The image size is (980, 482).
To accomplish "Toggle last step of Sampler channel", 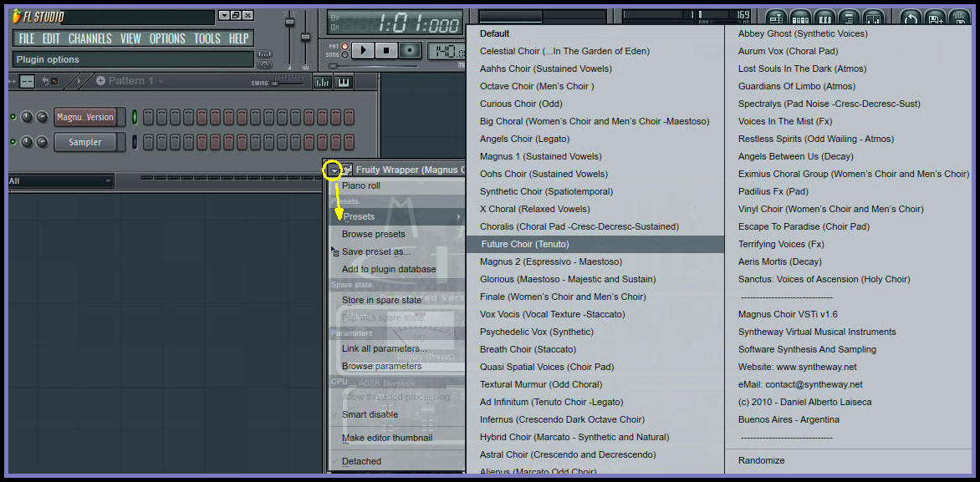I will point(349,142).
